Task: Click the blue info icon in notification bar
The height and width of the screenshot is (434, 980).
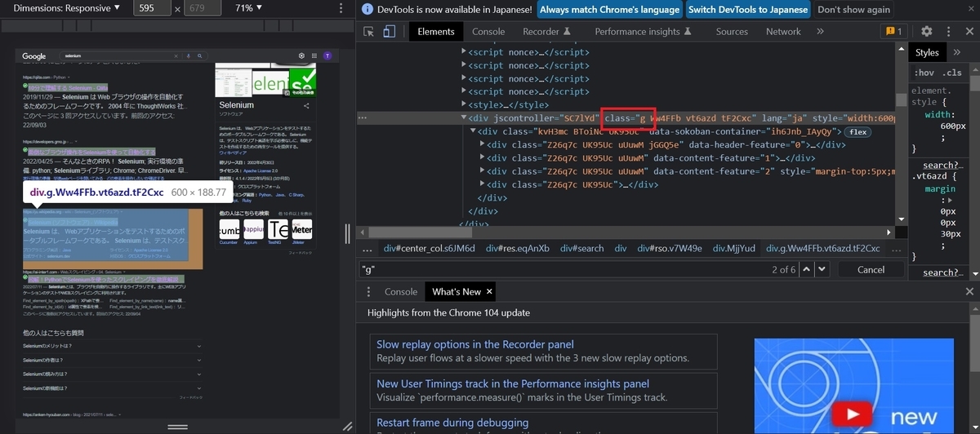Action: click(367, 10)
